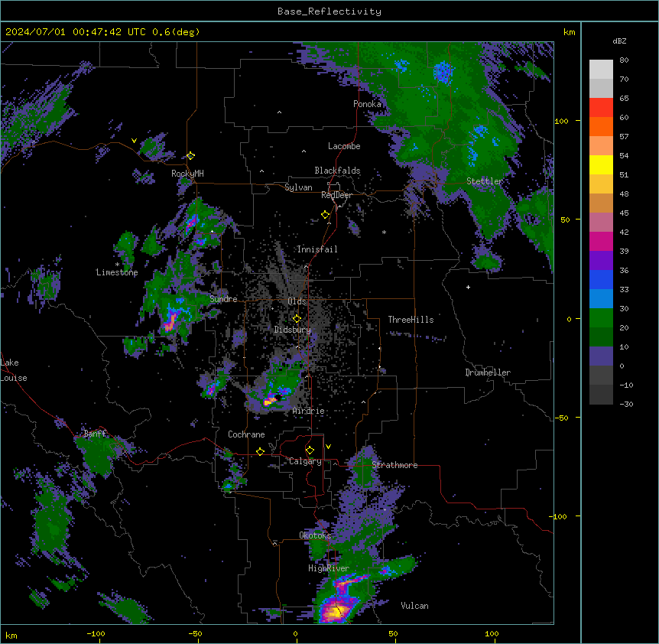The height and width of the screenshot is (644, 659).
Task: Click the 100 tick label on right axis
Action: (561, 121)
